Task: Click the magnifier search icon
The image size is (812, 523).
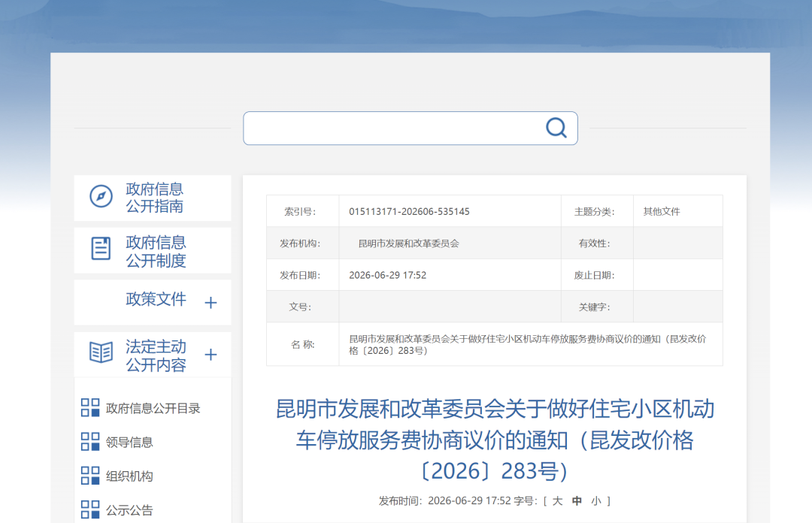Action: [x=556, y=128]
